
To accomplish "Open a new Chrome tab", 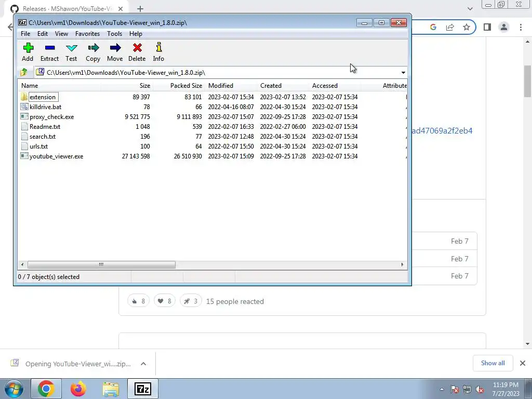I will (140, 9).
